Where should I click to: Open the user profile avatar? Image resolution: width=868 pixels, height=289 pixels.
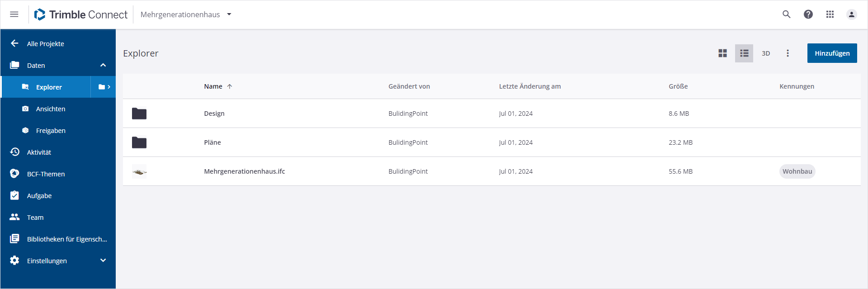click(x=852, y=14)
